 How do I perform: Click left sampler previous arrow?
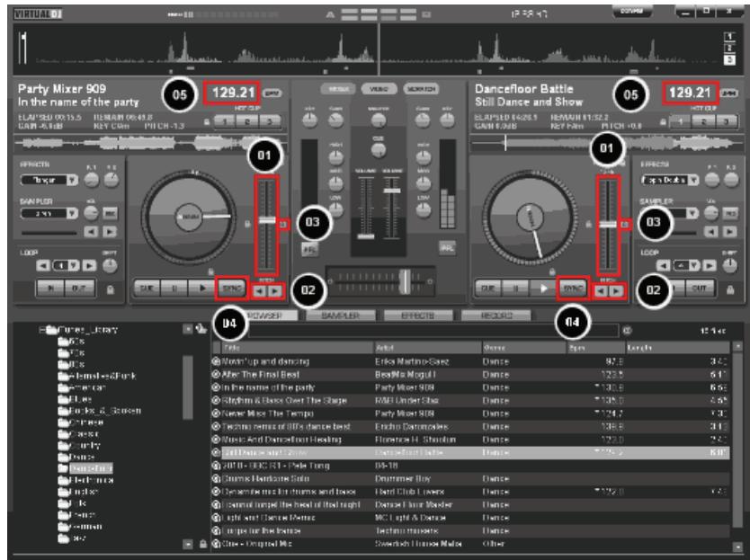pos(91,232)
